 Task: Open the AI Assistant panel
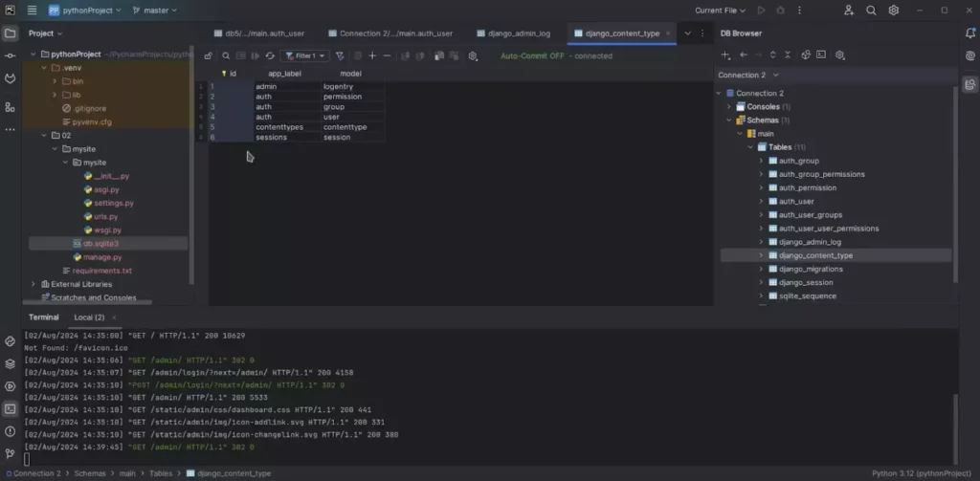[x=970, y=55]
